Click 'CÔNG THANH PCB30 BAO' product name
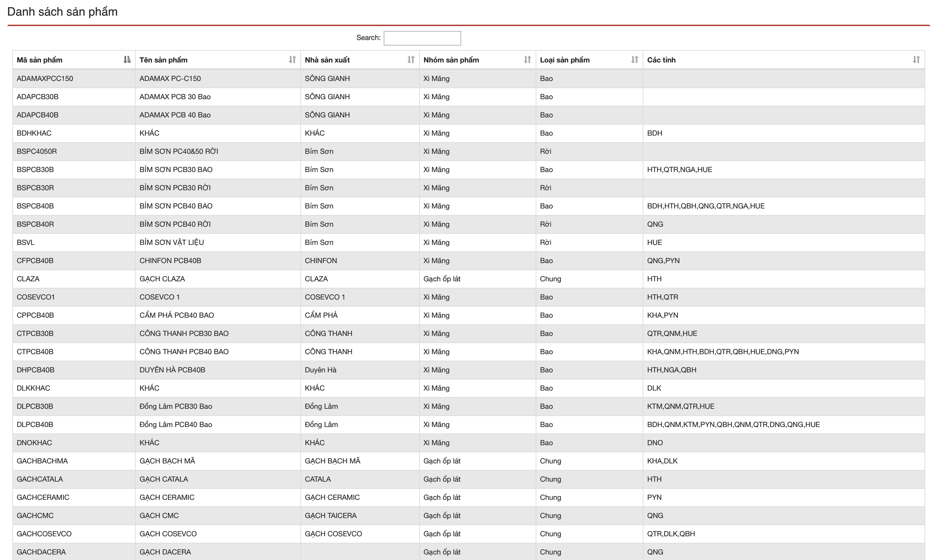 tap(184, 333)
